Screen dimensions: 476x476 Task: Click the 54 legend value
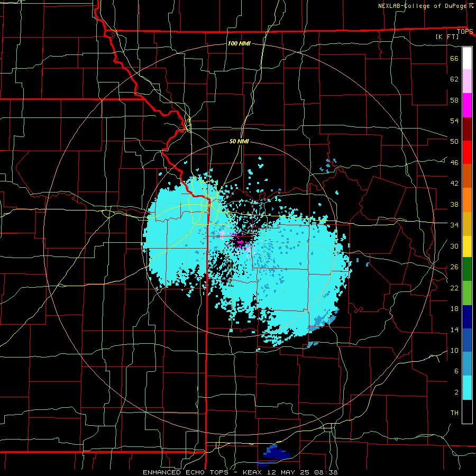coord(454,121)
